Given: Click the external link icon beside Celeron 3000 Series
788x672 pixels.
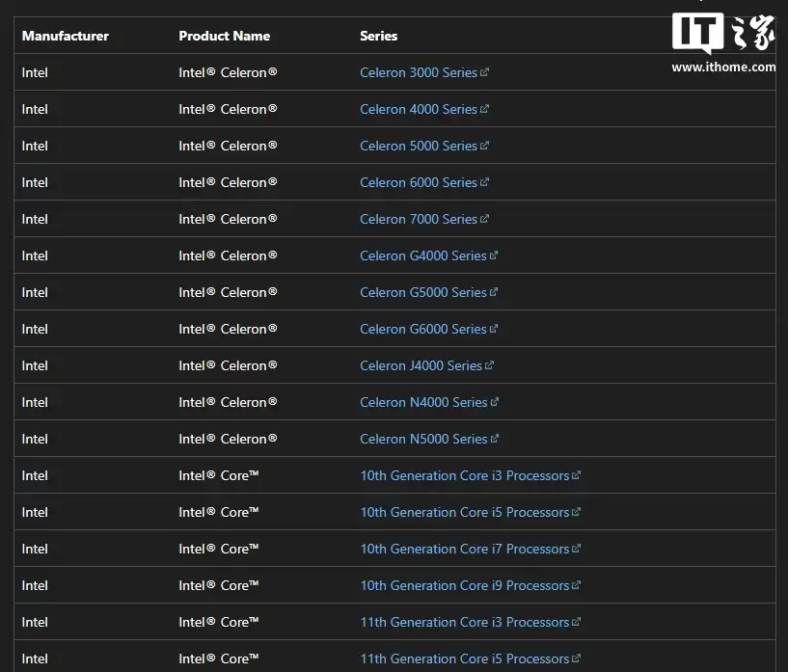Looking at the screenshot, I should point(482,72).
